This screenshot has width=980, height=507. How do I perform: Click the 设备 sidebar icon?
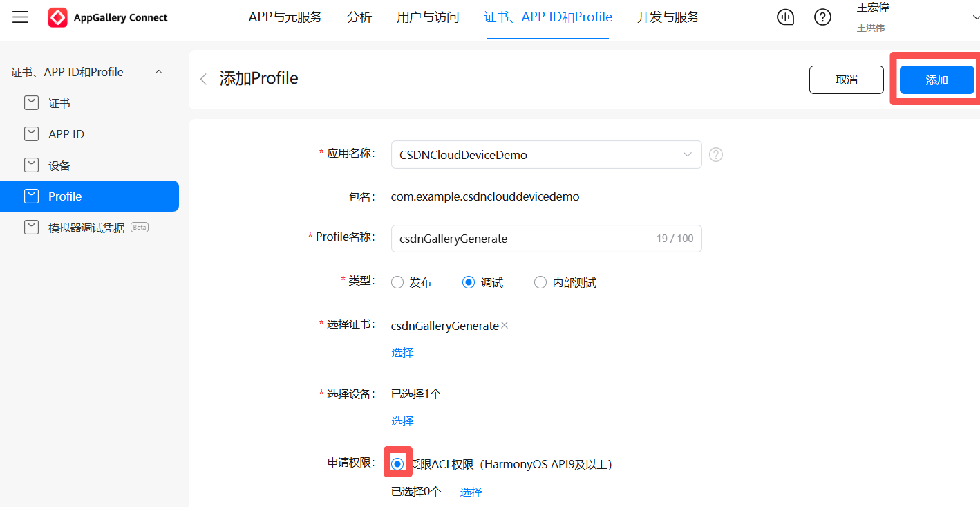(x=31, y=165)
